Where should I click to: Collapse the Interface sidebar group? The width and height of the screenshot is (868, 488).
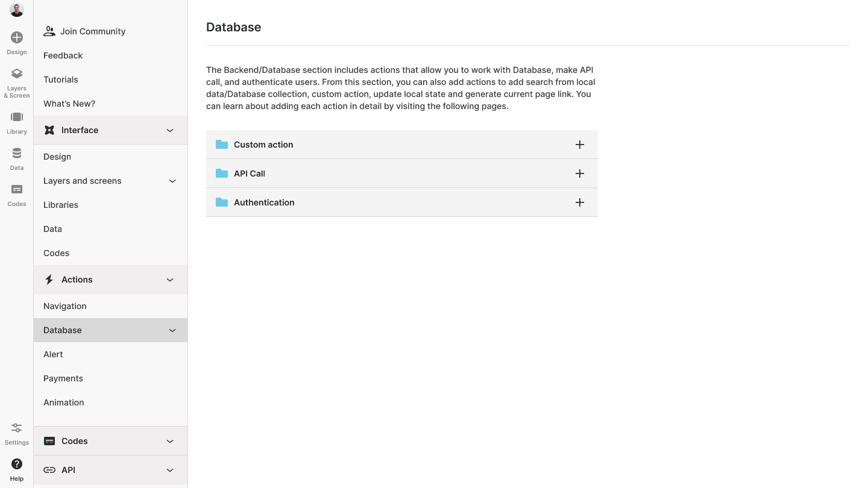(170, 130)
